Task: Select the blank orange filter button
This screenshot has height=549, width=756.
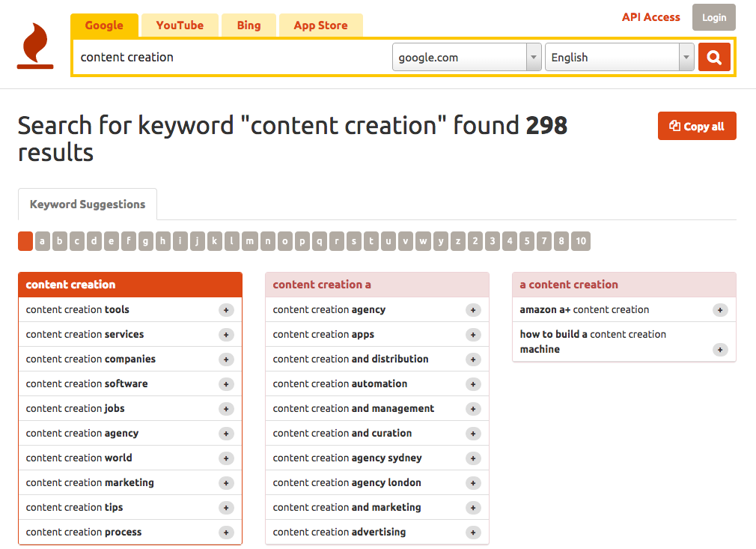Action: click(25, 241)
